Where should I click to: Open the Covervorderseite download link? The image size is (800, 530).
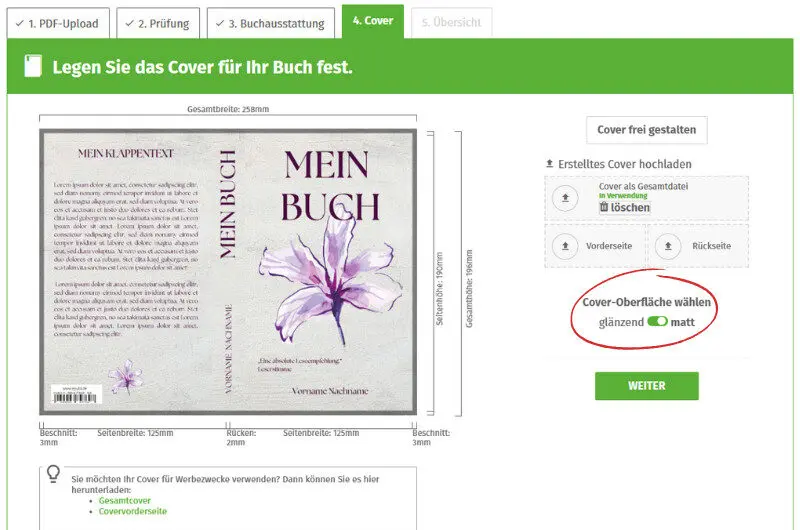click(132, 511)
